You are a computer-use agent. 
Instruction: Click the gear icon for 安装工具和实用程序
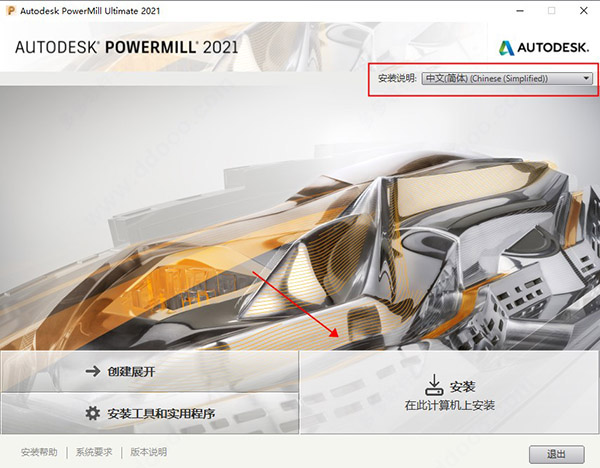click(x=92, y=413)
